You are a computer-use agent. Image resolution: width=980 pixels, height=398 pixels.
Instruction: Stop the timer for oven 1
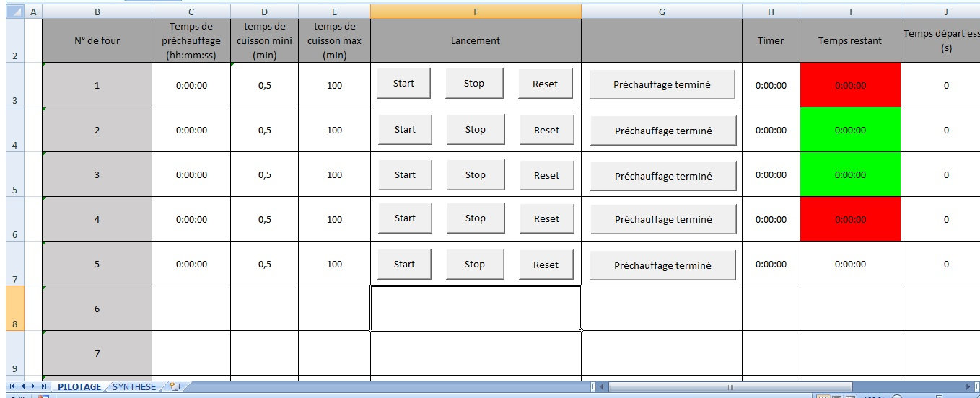coord(474,84)
